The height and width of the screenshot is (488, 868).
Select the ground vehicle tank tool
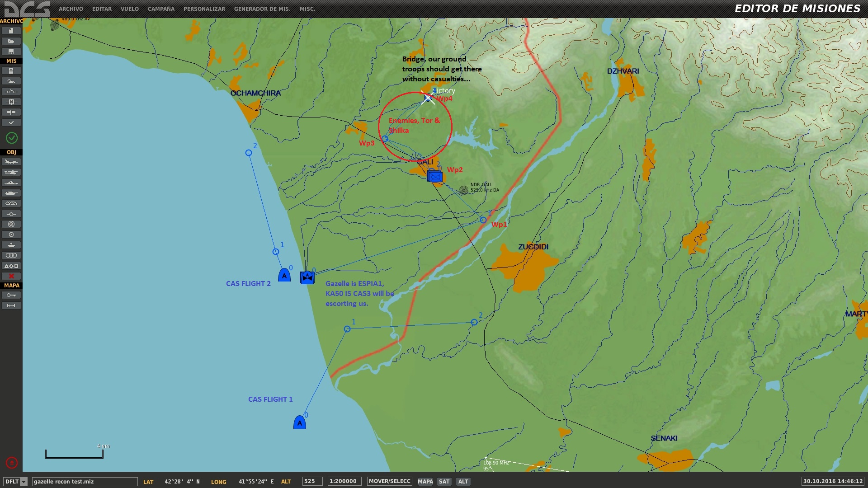click(x=11, y=193)
